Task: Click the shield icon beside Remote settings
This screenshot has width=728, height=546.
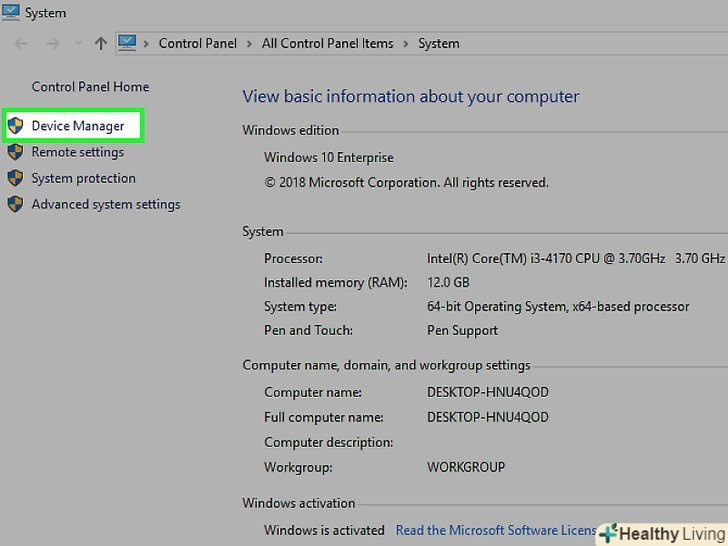Action: 15,152
